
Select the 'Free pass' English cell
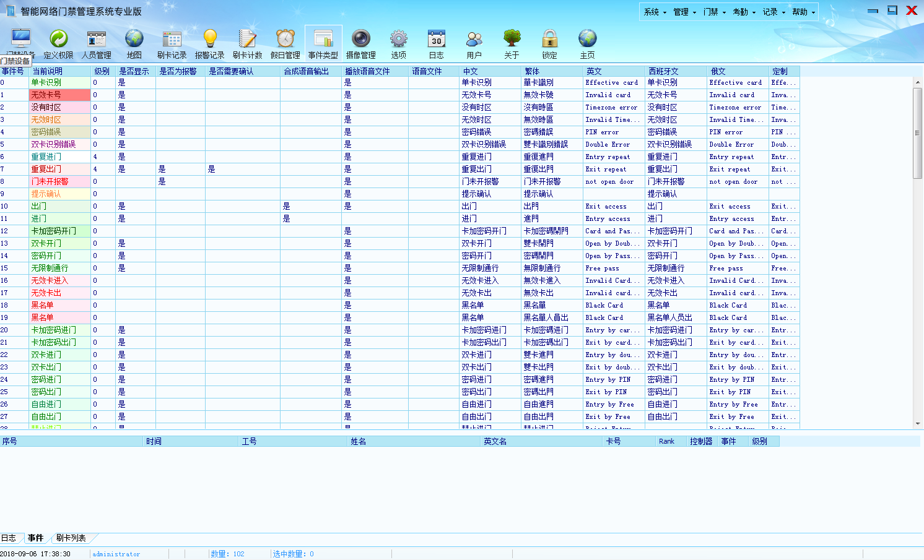(614, 268)
